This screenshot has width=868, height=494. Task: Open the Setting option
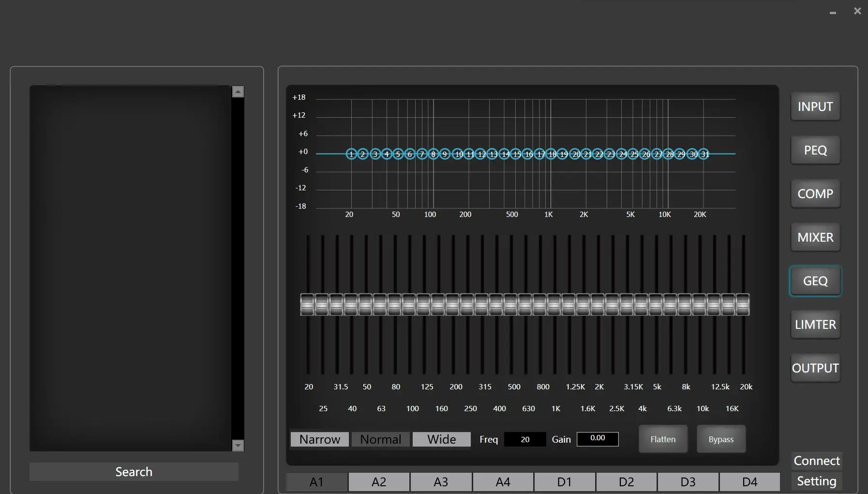817,481
